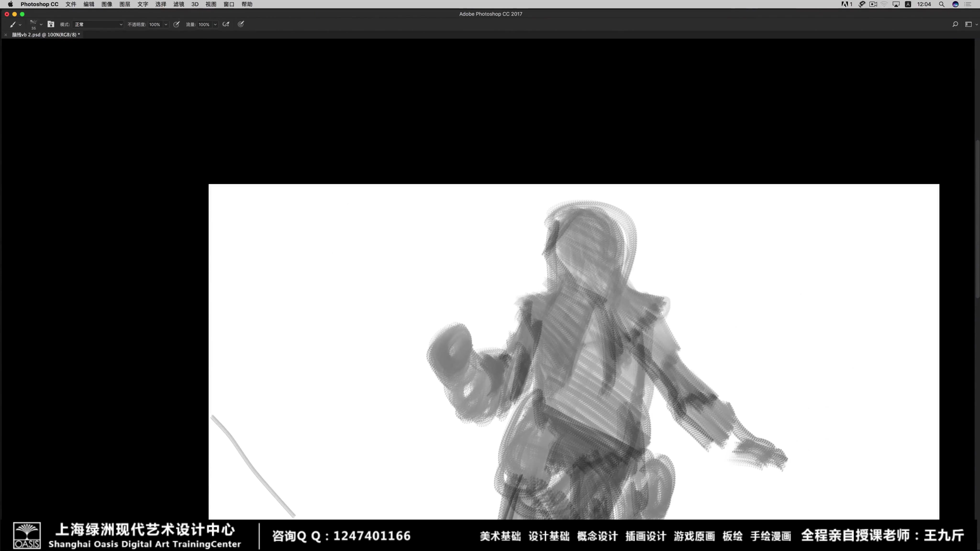
Task: Close the 脑残vb 2.psd tab
Action: point(6,35)
